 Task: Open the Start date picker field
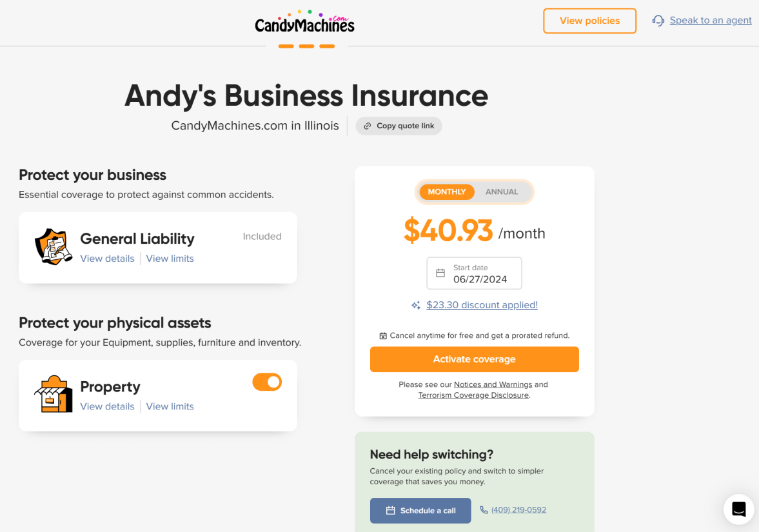click(474, 273)
